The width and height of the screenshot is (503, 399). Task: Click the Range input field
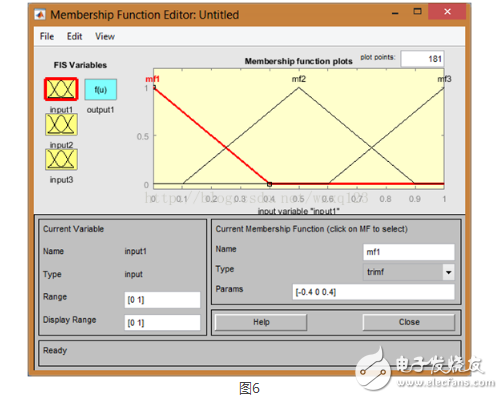click(162, 300)
